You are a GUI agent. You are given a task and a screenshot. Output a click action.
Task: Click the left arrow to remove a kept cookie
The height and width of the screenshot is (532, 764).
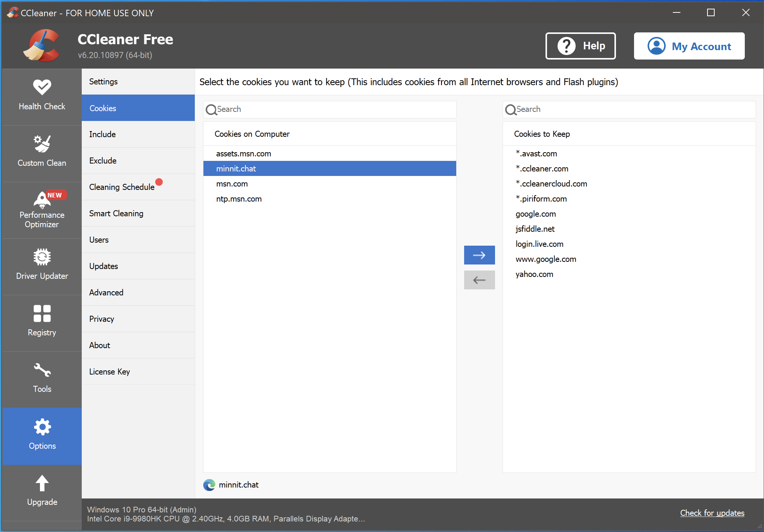479,280
